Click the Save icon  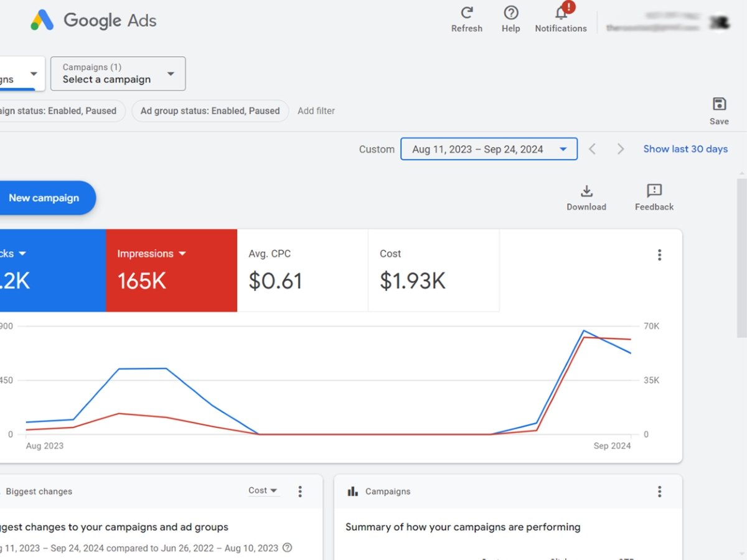click(x=719, y=111)
